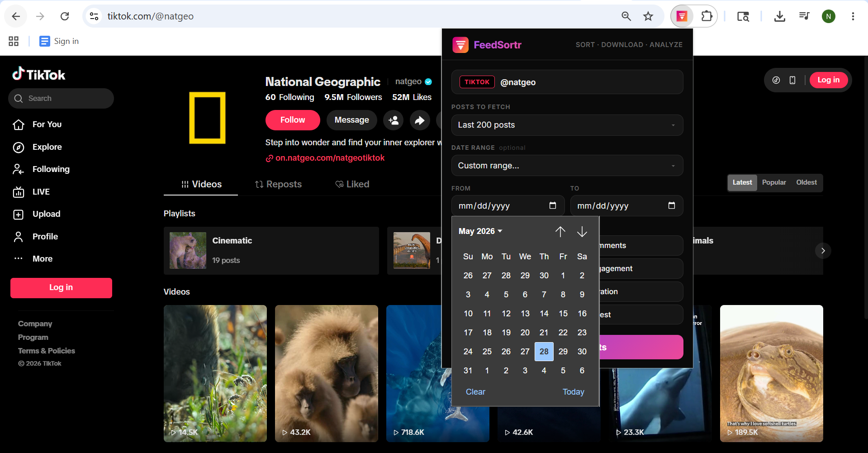Switch to the Liked tab
The image size is (868, 453).
pos(352,184)
